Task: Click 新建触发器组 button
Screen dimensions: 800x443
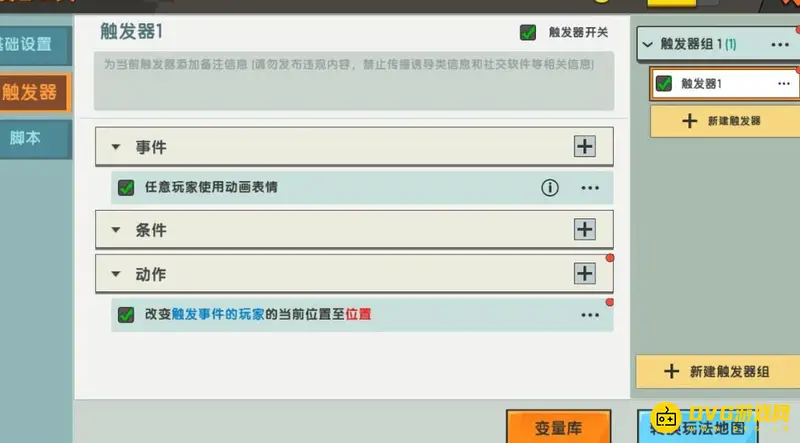Action: [717, 372]
